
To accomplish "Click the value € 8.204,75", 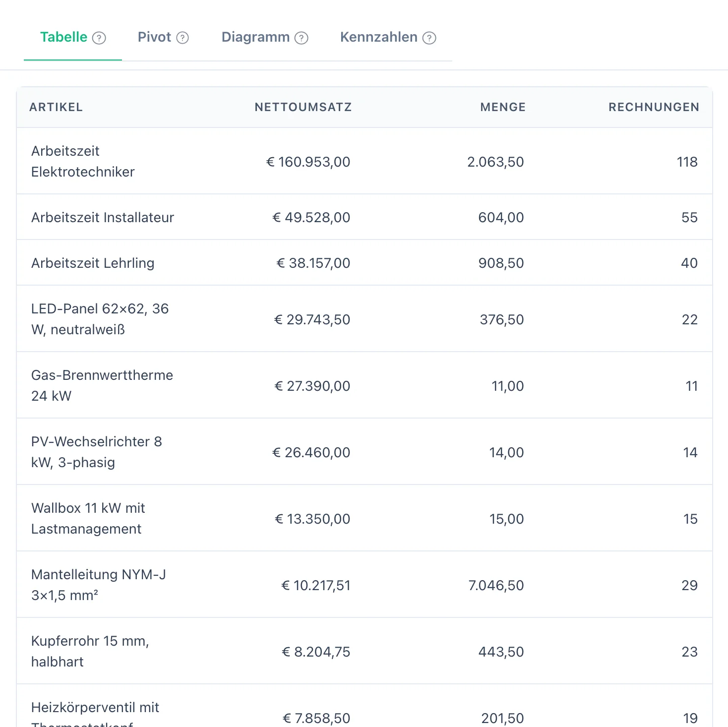I will click(x=316, y=652).
